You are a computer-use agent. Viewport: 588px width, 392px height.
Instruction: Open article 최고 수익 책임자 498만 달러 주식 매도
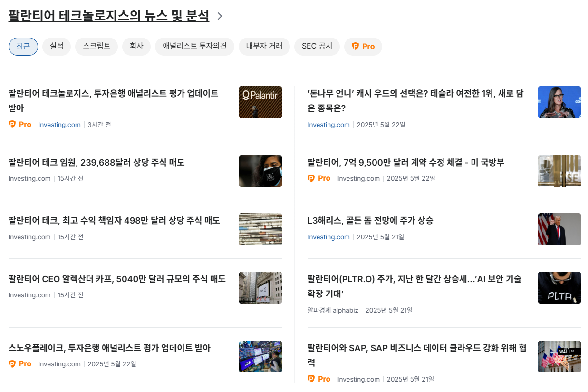pyautogui.click(x=114, y=221)
